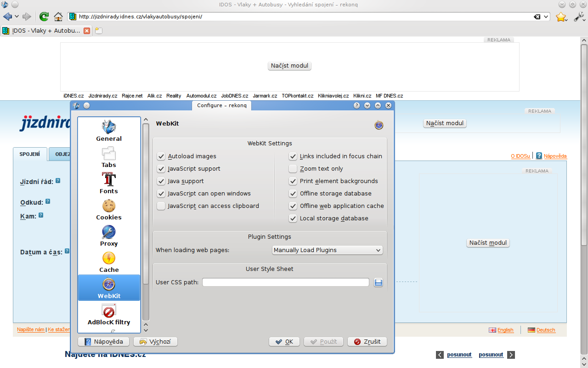
Task: Open context help in Configure dialog title bar
Action: 356,105
